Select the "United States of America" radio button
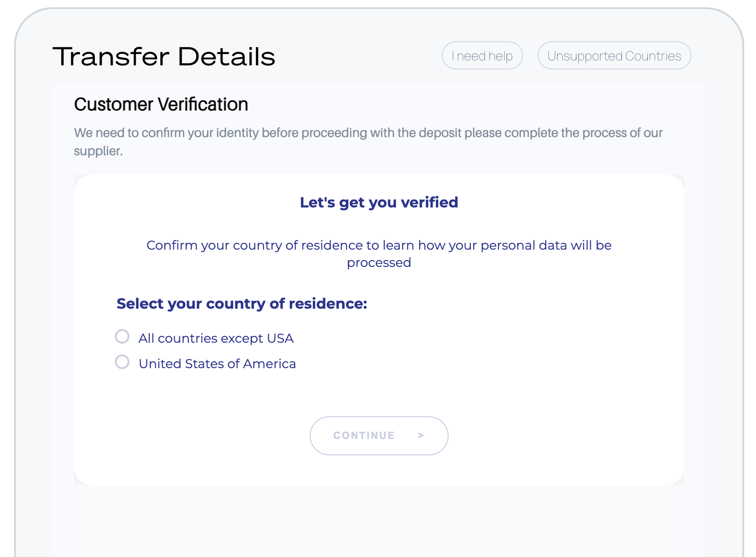Viewport: 756px width, 557px height. coord(122,362)
